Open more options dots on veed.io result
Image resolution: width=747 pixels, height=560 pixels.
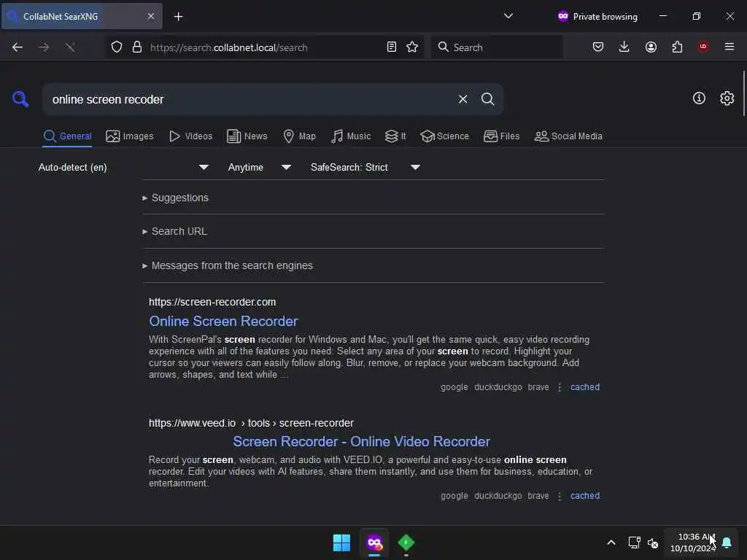point(560,496)
